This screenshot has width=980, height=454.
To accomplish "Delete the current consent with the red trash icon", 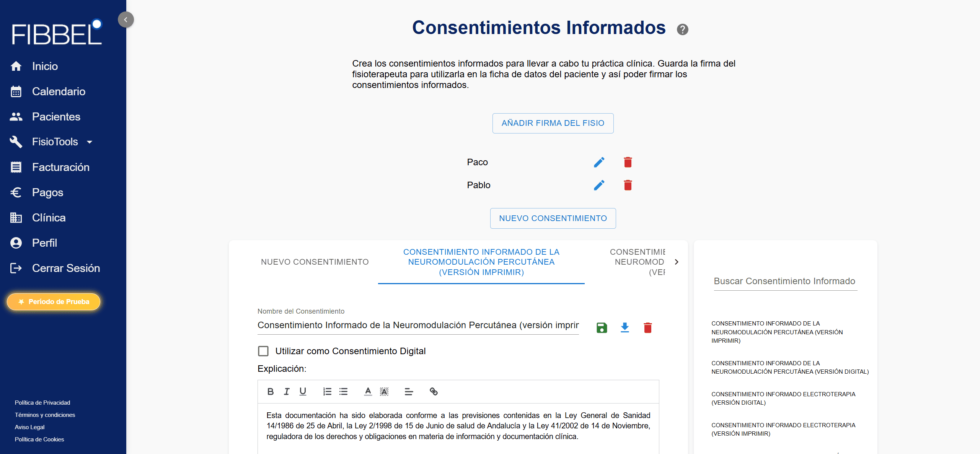I will (647, 328).
